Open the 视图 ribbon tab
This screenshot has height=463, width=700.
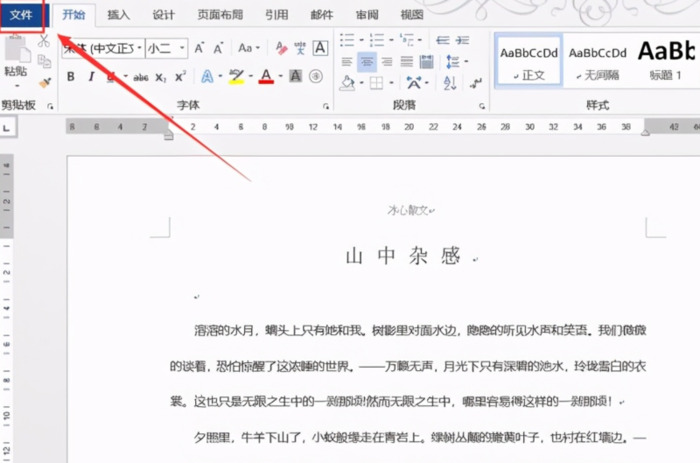coord(412,15)
